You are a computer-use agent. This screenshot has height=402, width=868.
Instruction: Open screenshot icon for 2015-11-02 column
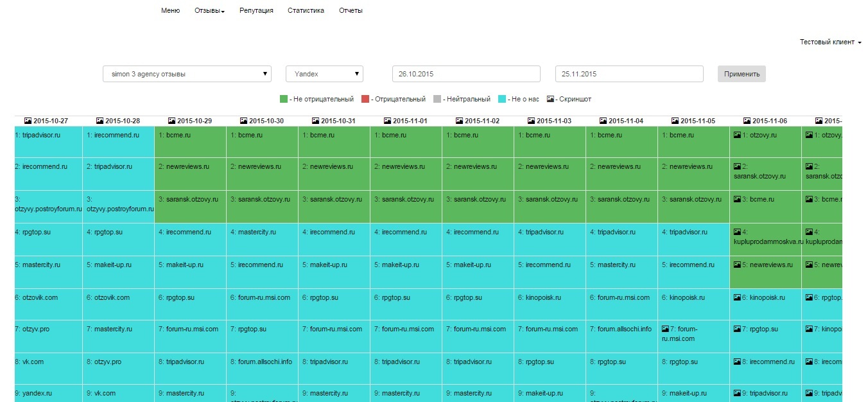pyautogui.click(x=459, y=121)
